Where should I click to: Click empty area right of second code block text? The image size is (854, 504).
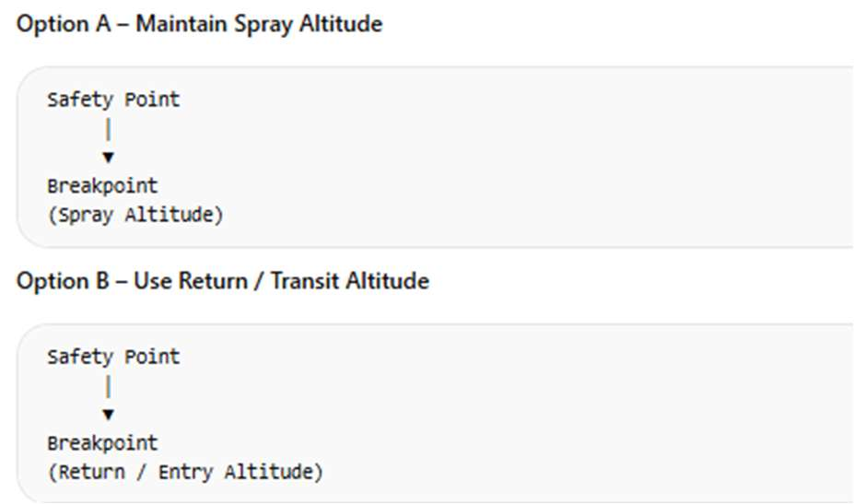coord(599,415)
